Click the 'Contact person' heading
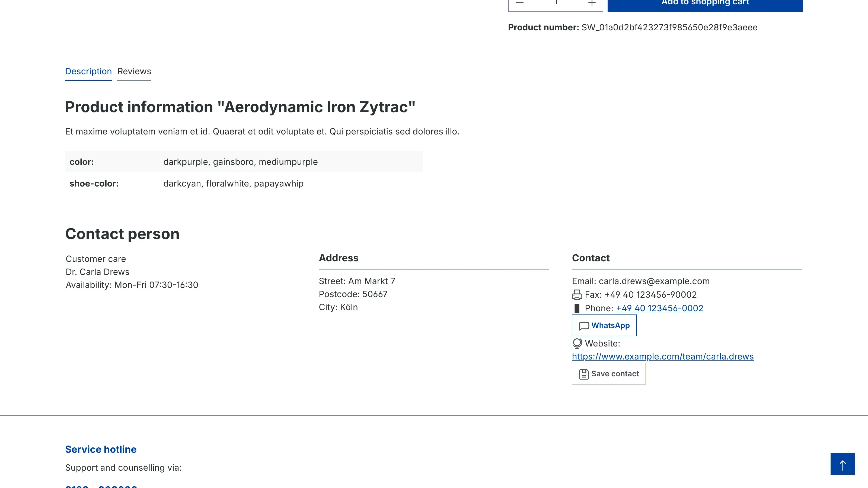Screen dimensions: 868x488 122,234
